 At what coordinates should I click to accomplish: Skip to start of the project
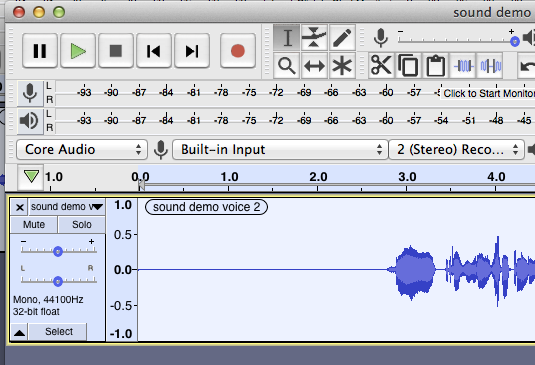pos(154,51)
